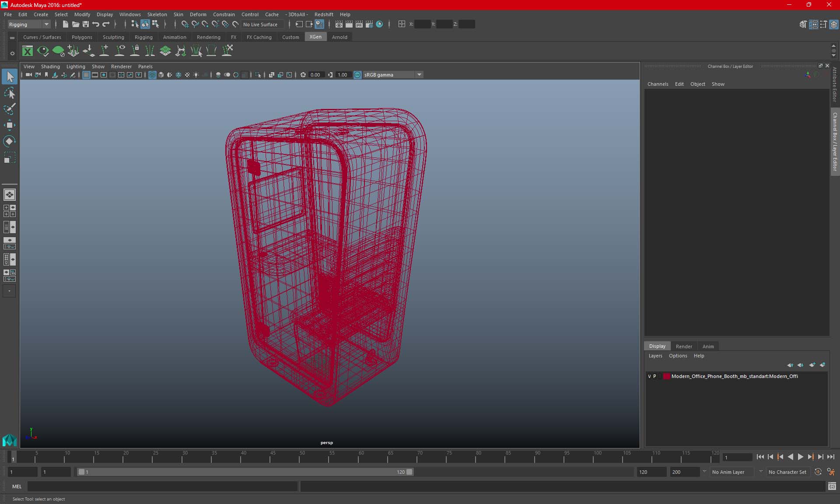The image size is (840, 504).
Task: Choose the Move tool in toolbox
Action: [x=9, y=125]
